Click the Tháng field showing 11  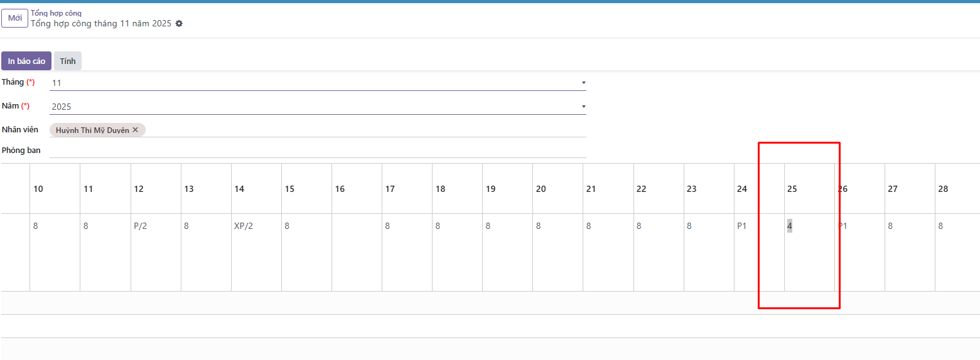point(314,83)
